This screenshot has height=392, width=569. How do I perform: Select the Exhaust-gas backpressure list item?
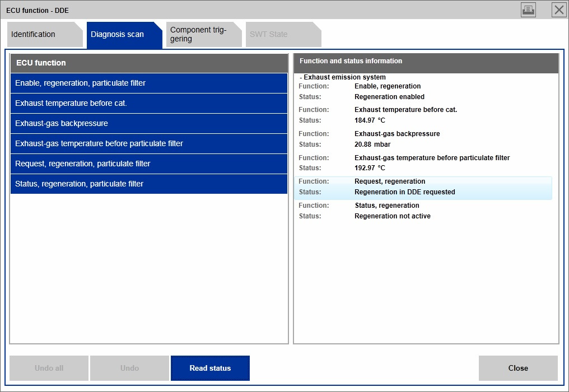click(x=148, y=123)
